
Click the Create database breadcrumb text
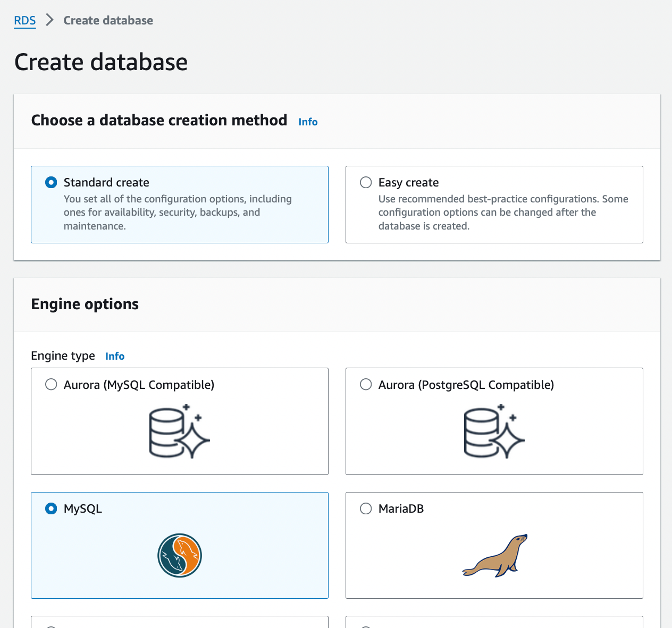(108, 20)
